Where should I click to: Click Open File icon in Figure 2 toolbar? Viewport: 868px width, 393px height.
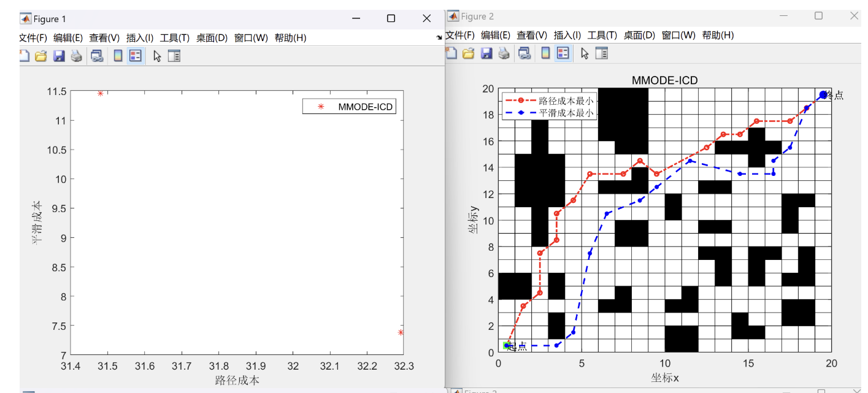tap(468, 53)
